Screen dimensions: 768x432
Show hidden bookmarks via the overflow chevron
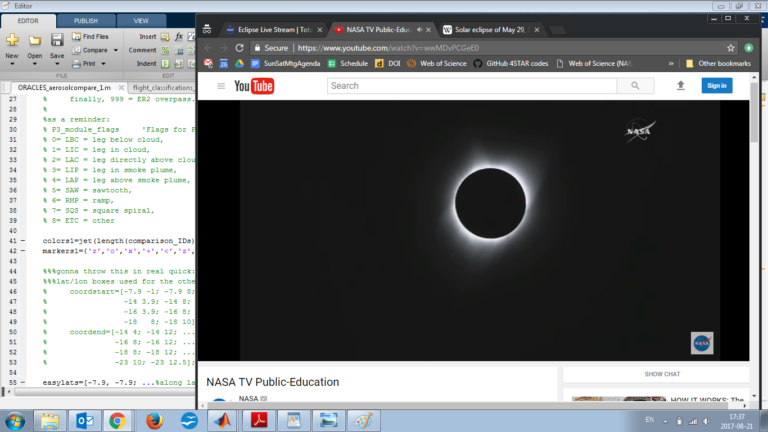click(672, 63)
